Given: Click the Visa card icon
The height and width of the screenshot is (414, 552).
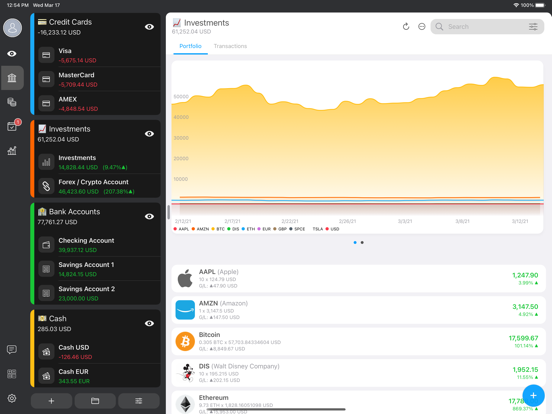Looking at the screenshot, I should [x=46, y=55].
